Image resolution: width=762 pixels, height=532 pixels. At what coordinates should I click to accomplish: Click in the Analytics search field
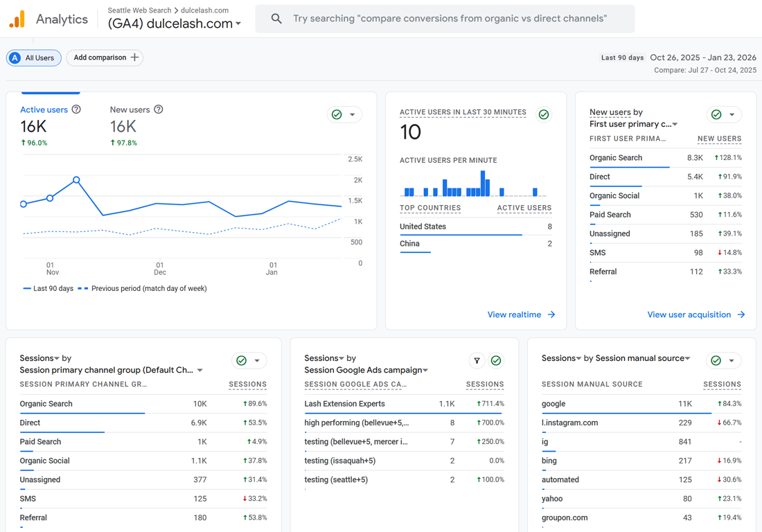point(445,19)
